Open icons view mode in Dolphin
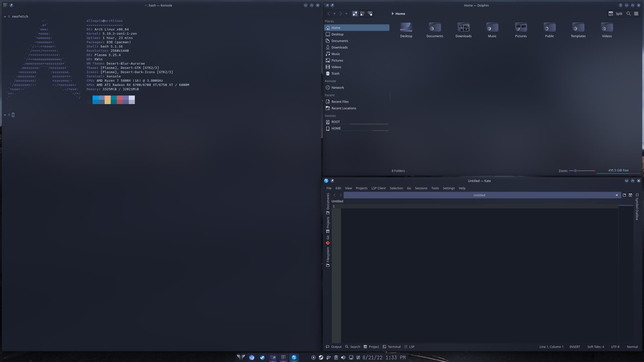The width and height of the screenshot is (644, 362). (355, 13)
